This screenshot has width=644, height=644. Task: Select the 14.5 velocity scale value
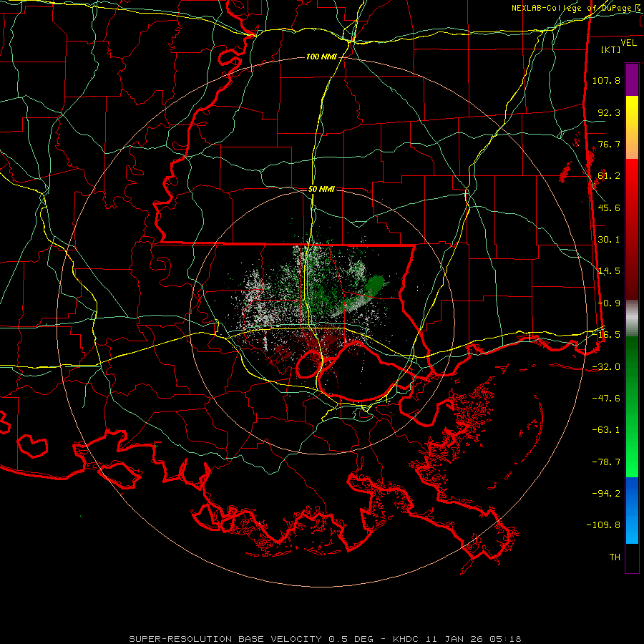coord(609,271)
